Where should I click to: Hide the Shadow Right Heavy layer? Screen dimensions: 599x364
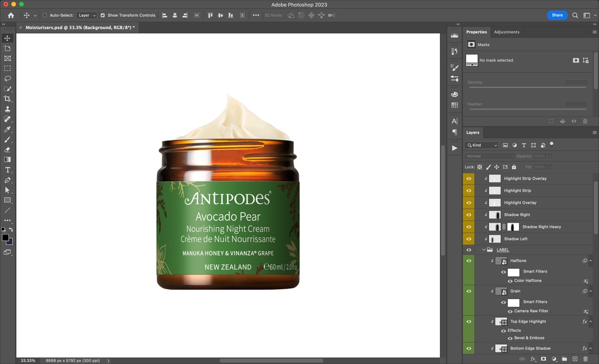click(469, 227)
